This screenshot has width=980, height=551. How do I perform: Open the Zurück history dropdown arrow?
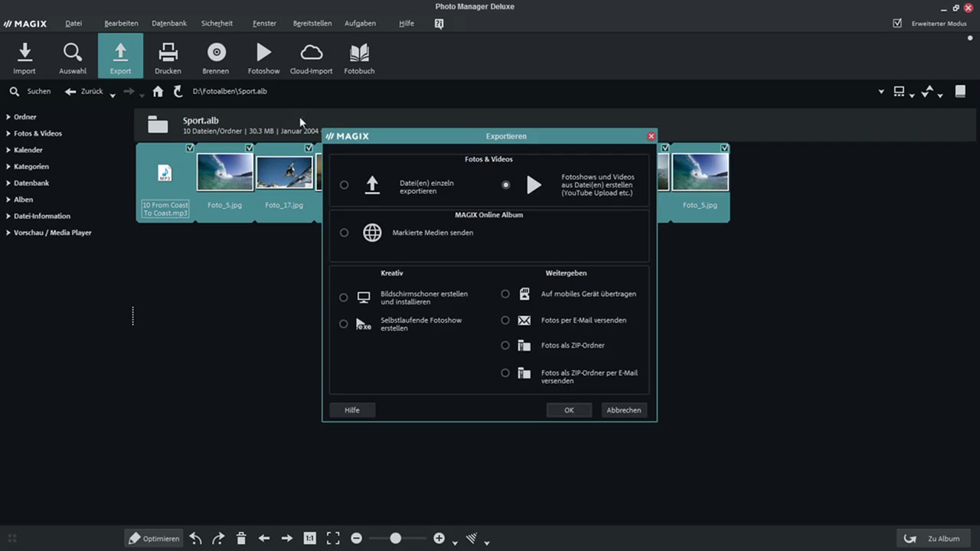pyautogui.click(x=113, y=96)
